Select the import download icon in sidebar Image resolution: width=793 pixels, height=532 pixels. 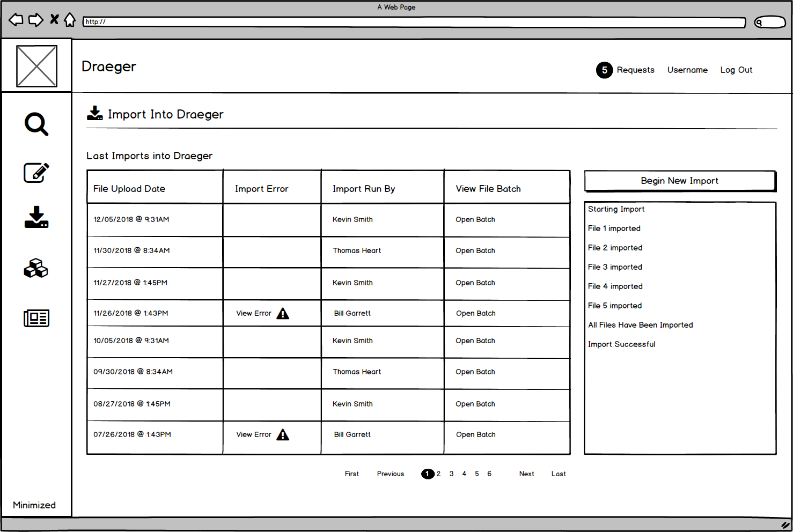(36, 217)
